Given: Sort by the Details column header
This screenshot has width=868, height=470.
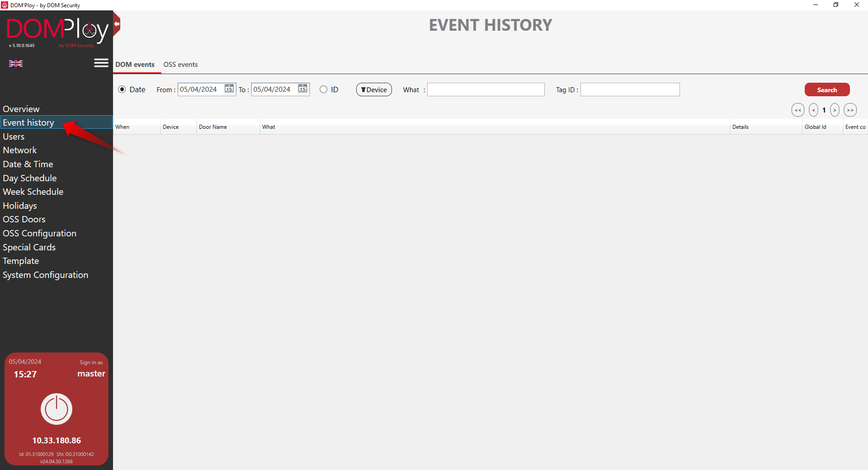Looking at the screenshot, I should pyautogui.click(x=766, y=127).
